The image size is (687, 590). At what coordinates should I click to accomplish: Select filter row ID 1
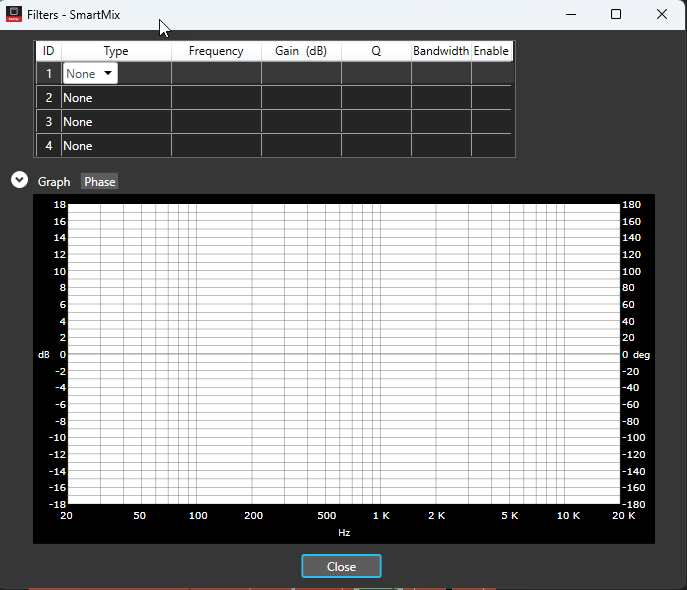click(x=49, y=74)
